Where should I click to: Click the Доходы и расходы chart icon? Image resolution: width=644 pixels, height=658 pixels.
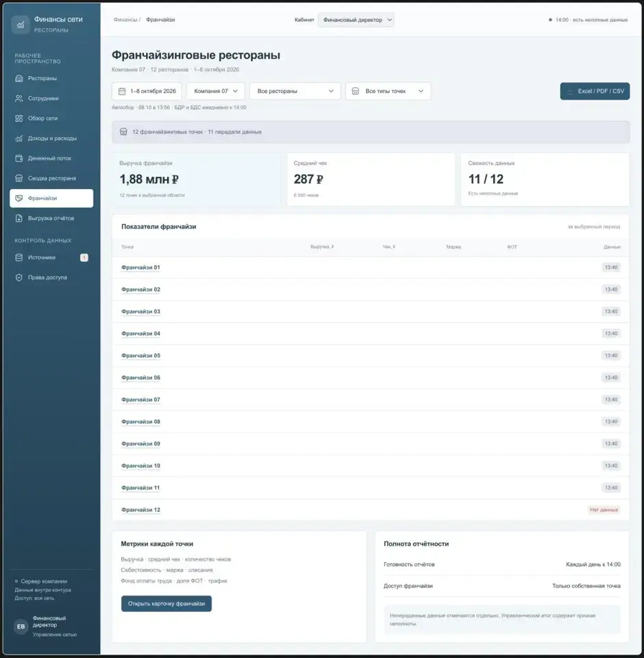coord(19,138)
